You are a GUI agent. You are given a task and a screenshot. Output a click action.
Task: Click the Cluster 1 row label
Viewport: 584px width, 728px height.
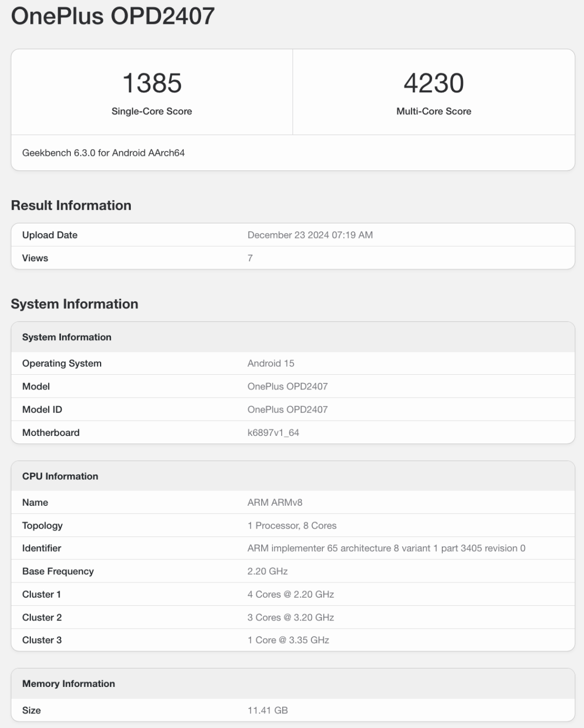point(42,594)
